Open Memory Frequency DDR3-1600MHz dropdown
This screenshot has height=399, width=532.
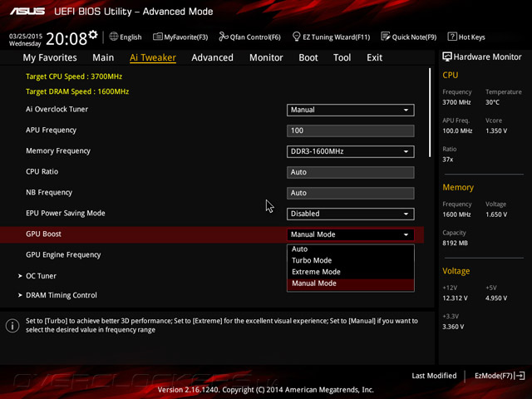coord(351,151)
